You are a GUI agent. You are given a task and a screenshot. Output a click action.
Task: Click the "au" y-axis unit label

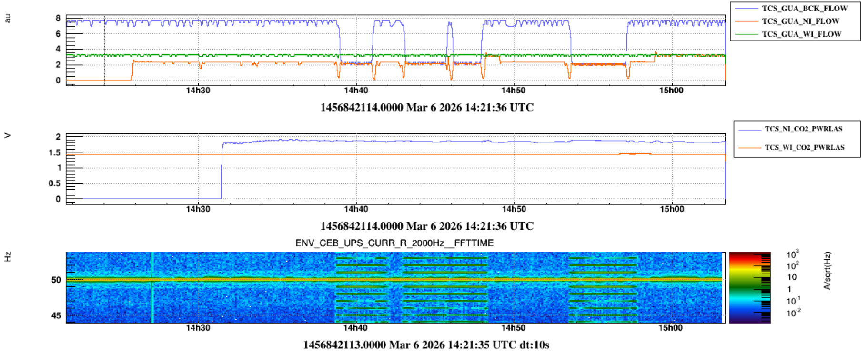(8, 18)
